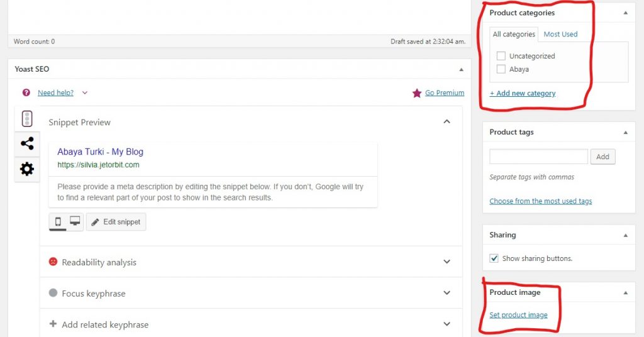Switch snippet to mobile preview
The height and width of the screenshot is (337, 644).
click(x=58, y=222)
